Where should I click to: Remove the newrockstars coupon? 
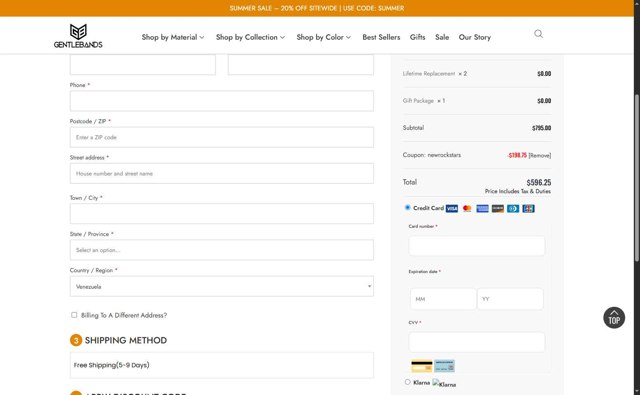coord(540,155)
